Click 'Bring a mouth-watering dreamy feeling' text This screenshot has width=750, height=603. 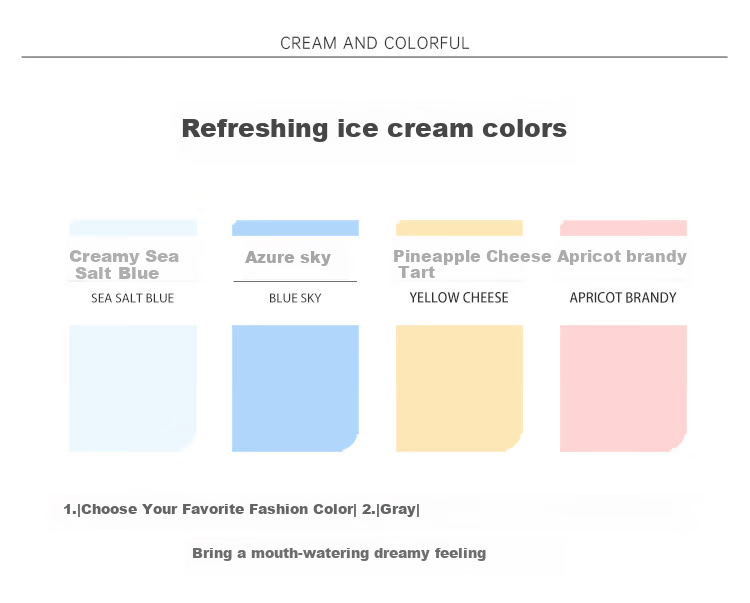pyautogui.click(x=339, y=553)
